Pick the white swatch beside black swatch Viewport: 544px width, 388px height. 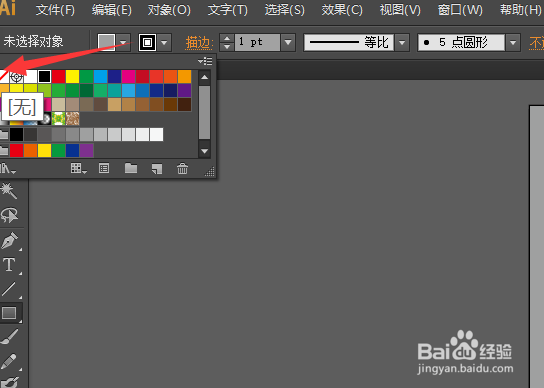coord(32,76)
